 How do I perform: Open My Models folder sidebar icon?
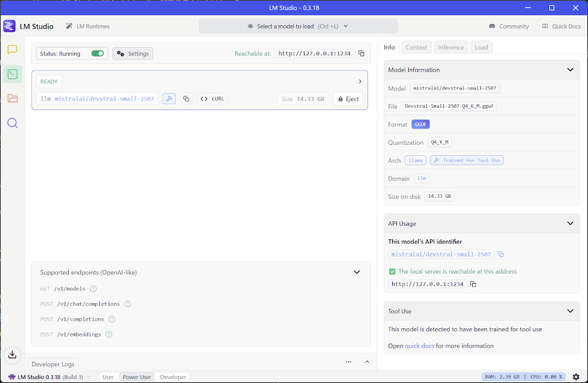click(x=12, y=98)
